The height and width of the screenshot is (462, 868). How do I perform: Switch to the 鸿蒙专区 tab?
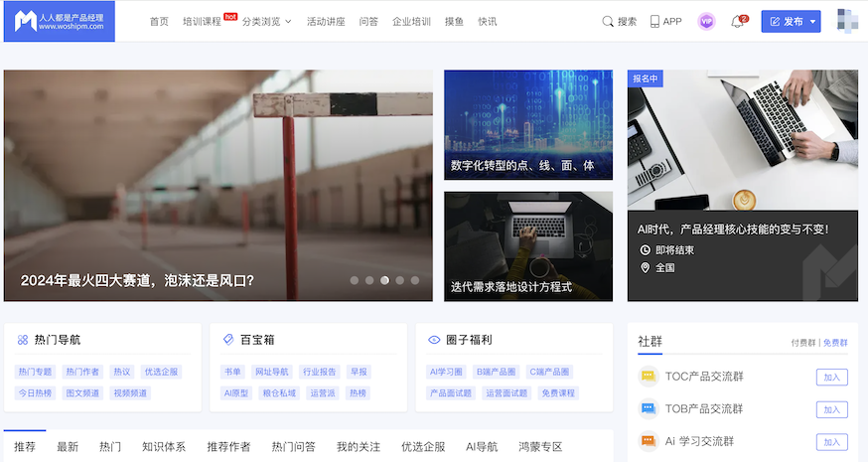click(x=537, y=447)
